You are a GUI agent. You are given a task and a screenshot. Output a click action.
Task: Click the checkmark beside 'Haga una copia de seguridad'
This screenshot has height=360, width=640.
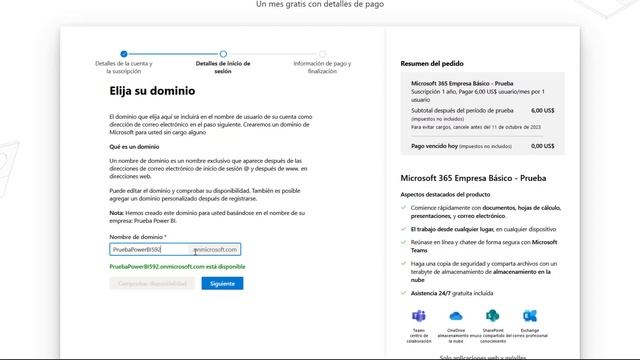[x=404, y=264]
